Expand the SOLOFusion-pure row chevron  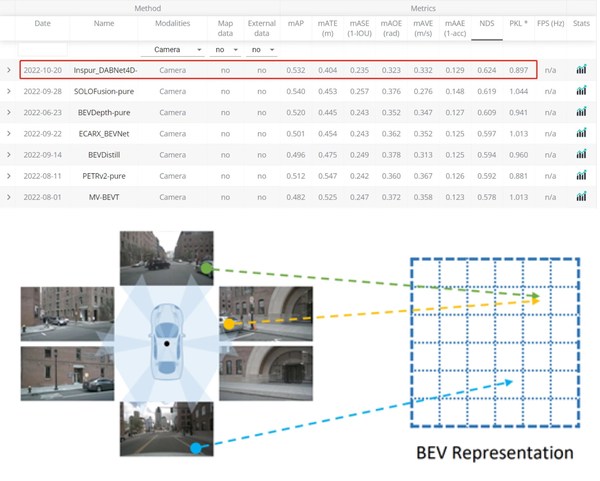[9, 91]
